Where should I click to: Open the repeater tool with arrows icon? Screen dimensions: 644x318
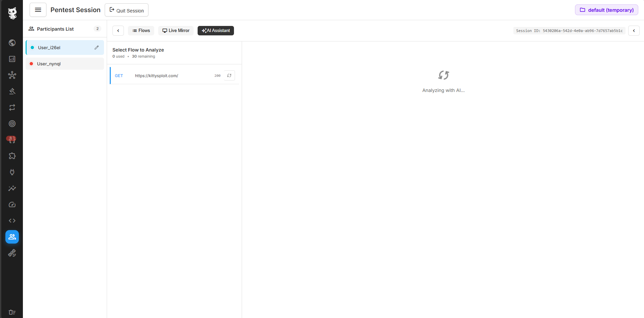[x=12, y=107]
